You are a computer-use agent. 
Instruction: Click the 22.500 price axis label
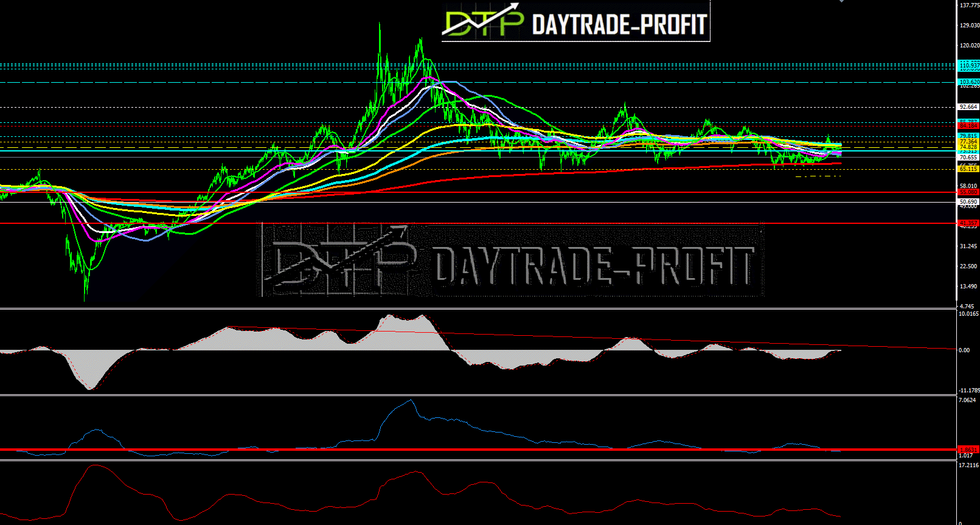coord(969,266)
